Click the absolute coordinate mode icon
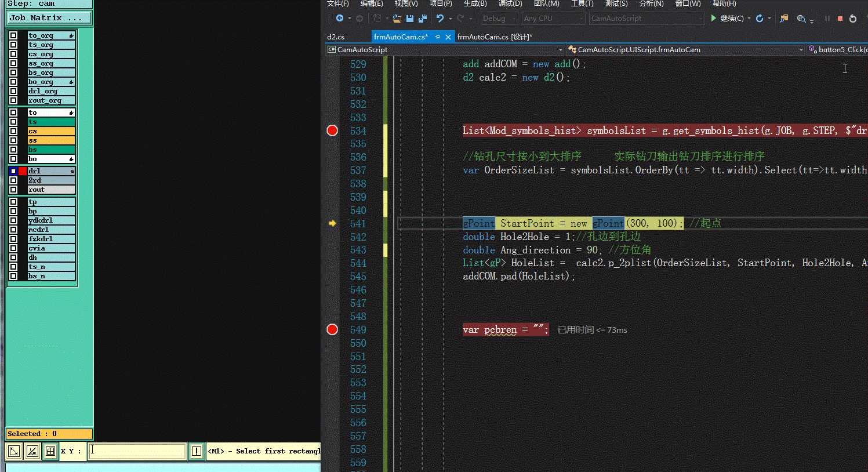Screen dimensions: 868x472 (x=14, y=451)
